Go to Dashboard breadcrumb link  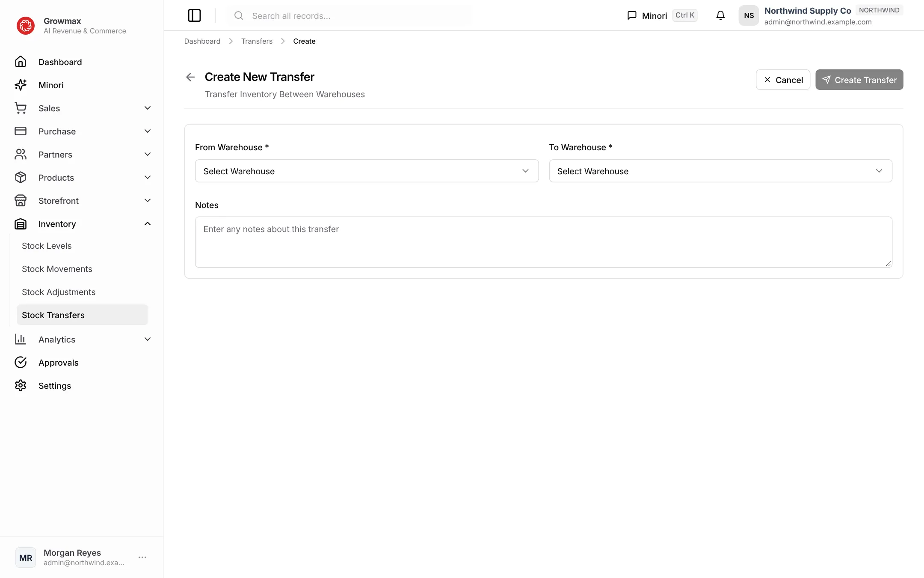click(202, 41)
